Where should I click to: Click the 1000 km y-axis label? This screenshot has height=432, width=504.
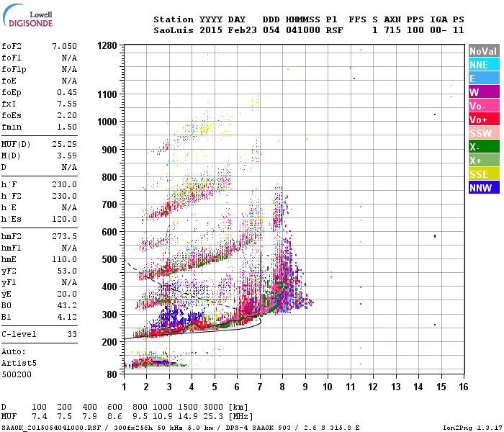point(107,122)
